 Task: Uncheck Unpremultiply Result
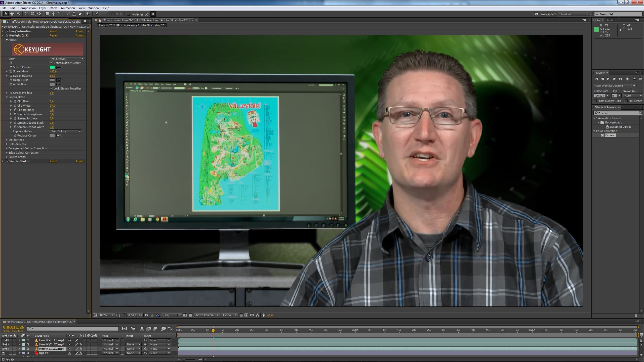51,63
